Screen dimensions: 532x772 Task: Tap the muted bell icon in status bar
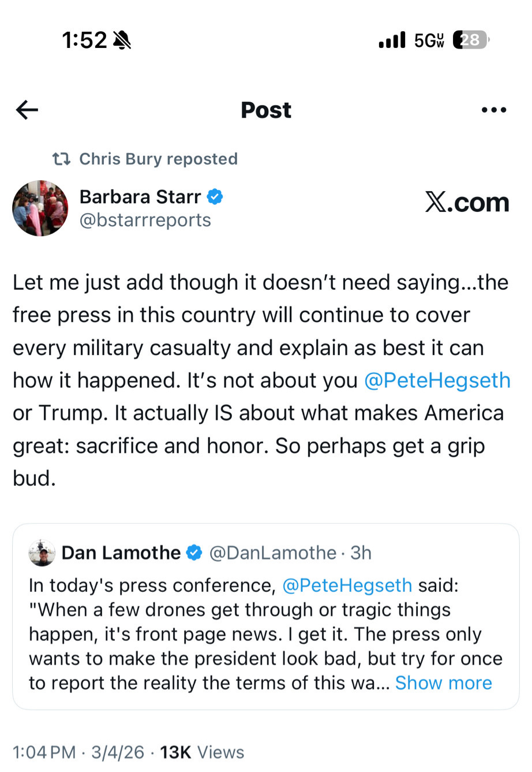[122, 40]
